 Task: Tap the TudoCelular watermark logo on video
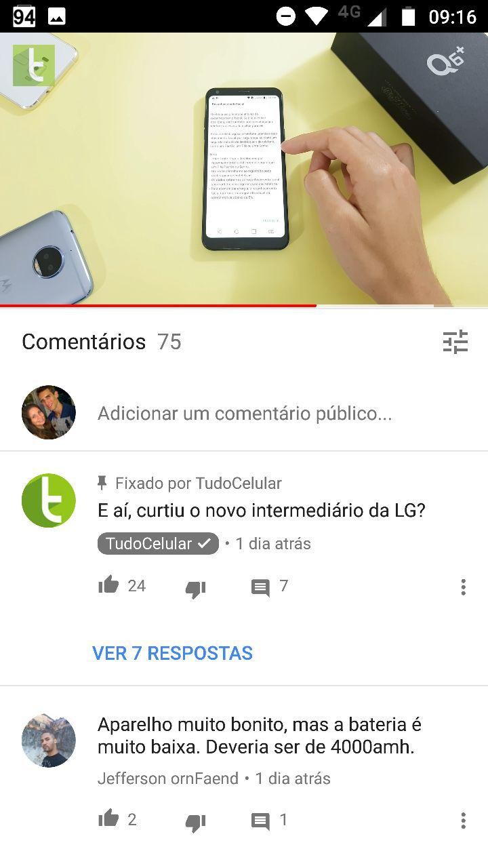(34, 66)
